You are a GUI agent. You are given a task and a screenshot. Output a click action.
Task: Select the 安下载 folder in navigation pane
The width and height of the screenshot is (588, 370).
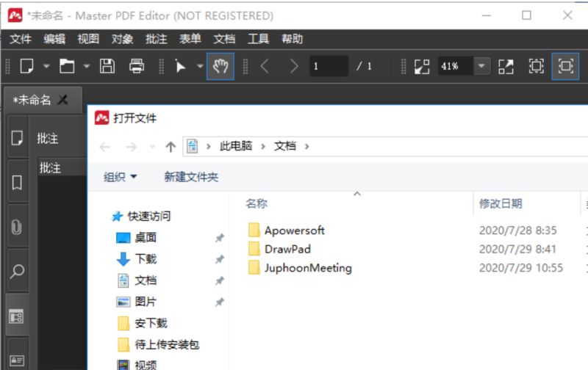tap(151, 323)
